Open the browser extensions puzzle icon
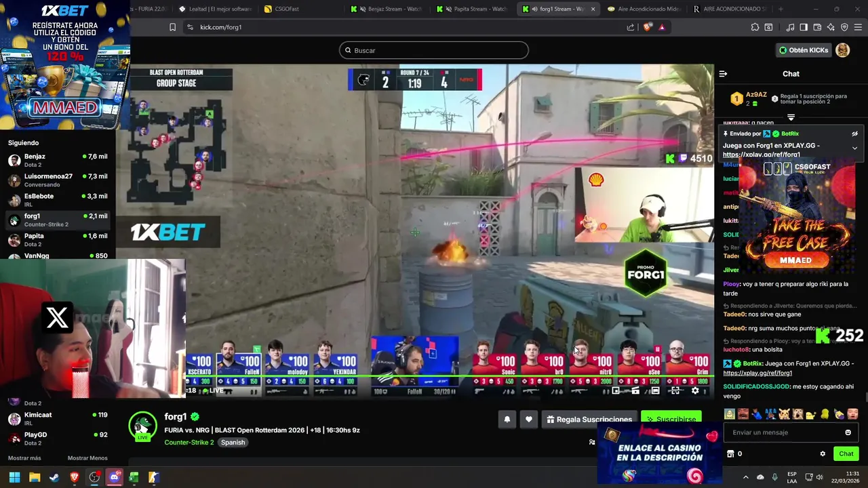868x488 pixels. coord(755,27)
